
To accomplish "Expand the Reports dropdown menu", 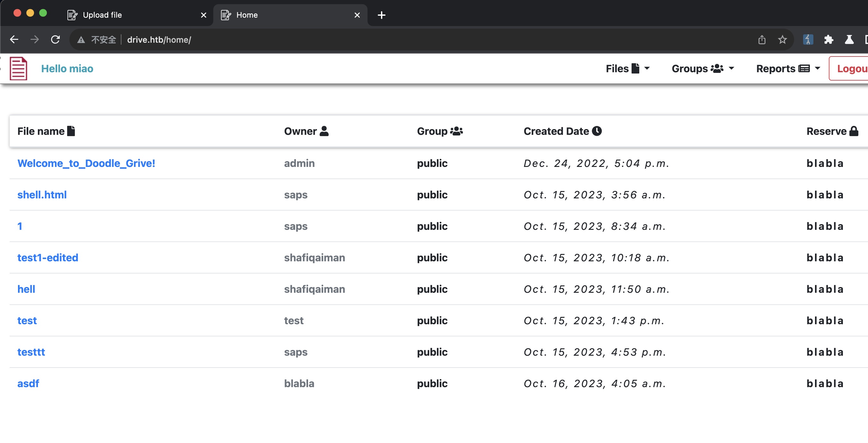I will [x=788, y=69].
